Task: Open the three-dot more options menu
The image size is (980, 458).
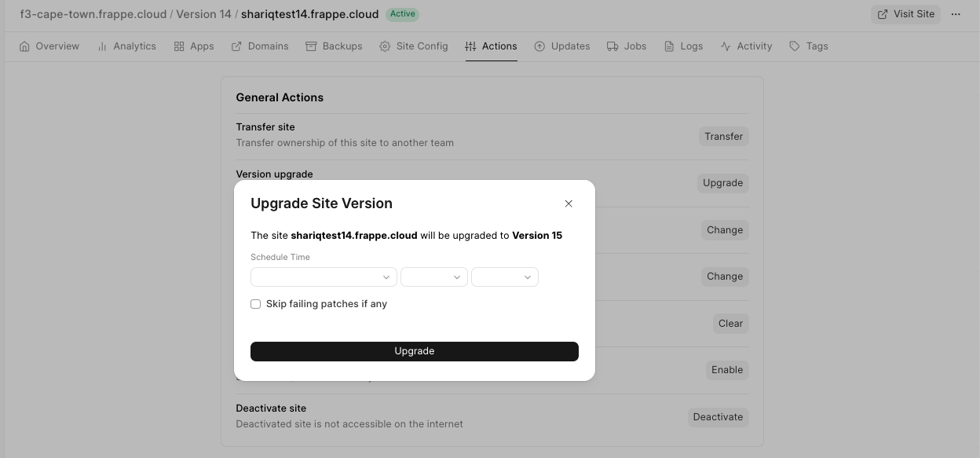Action: coord(956,14)
